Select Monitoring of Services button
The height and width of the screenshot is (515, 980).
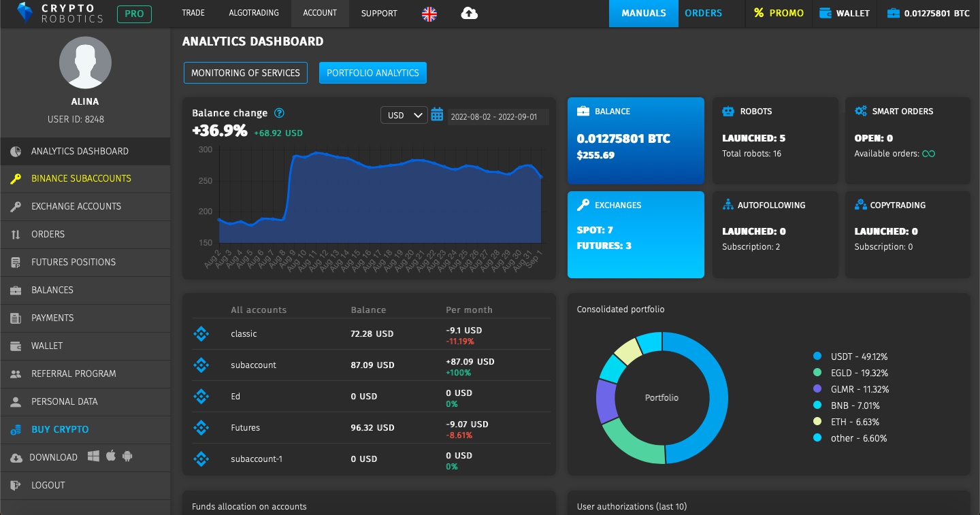(246, 73)
